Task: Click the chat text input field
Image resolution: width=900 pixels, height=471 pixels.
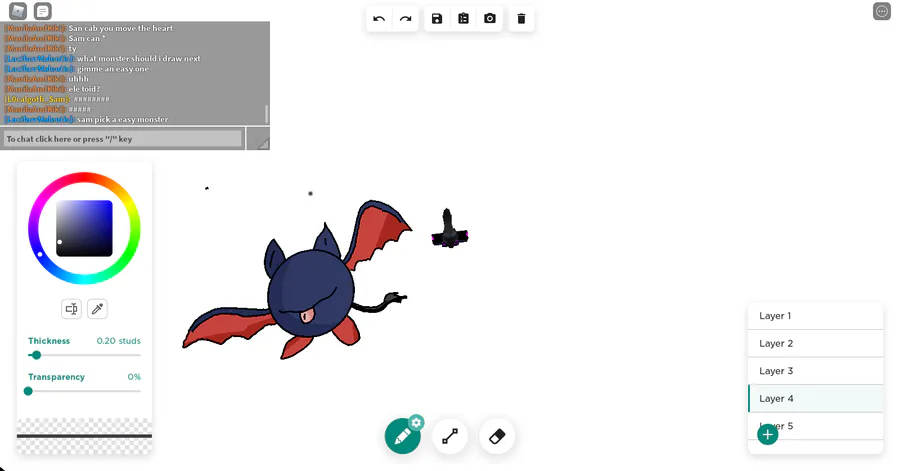Action: (x=123, y=139)
